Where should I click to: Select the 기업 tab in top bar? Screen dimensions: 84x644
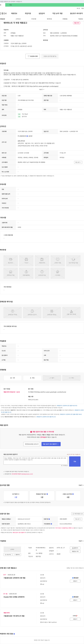coord(10,5)
